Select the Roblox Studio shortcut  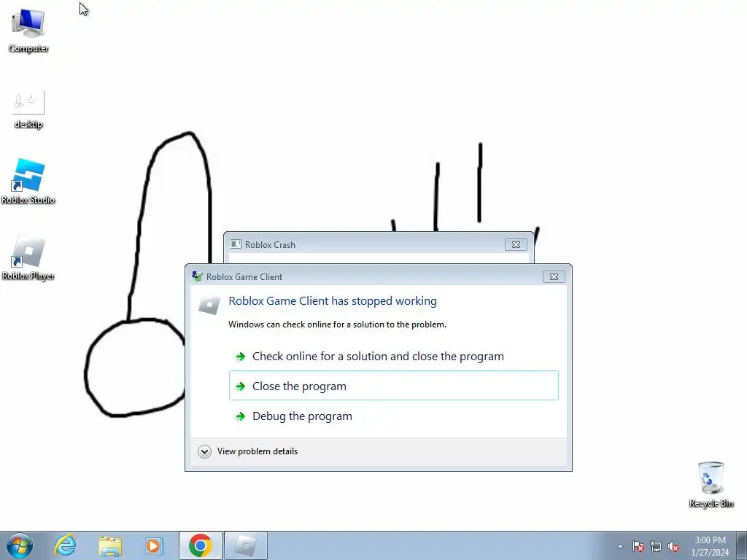coord(28,182)
